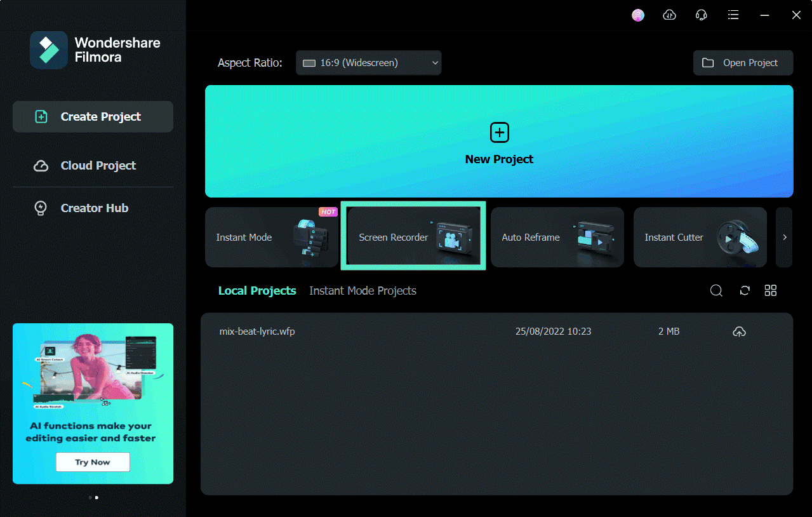Image resolution: width=812 pixels, height=517 pixels.
Task: Open the Auto Reframe tool
Action: pos(556,237)
